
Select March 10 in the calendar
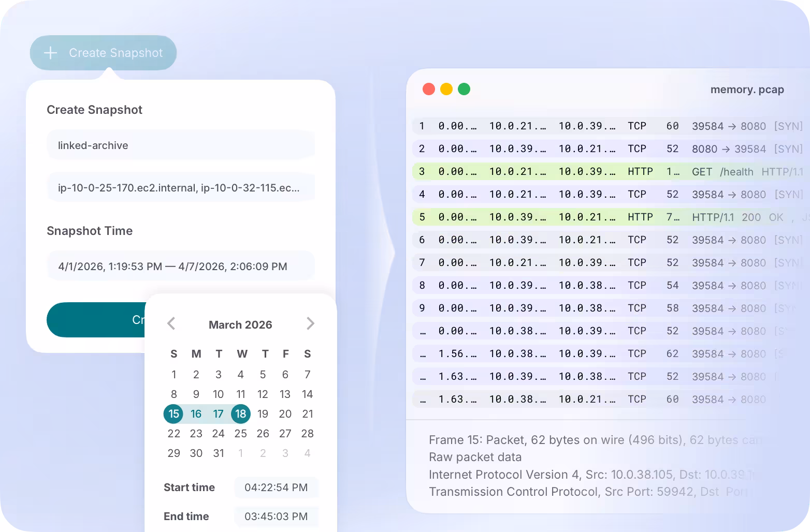coord(219,394)
